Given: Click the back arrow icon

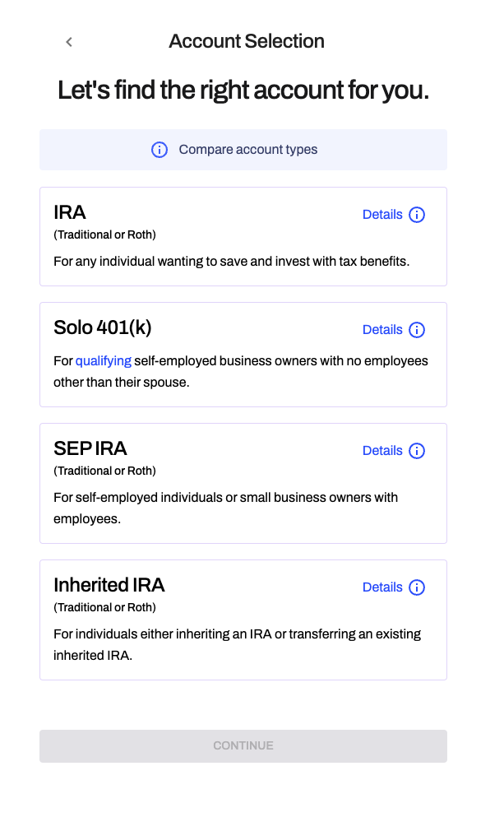Looking at the screenshot, I should pos(69,42).
